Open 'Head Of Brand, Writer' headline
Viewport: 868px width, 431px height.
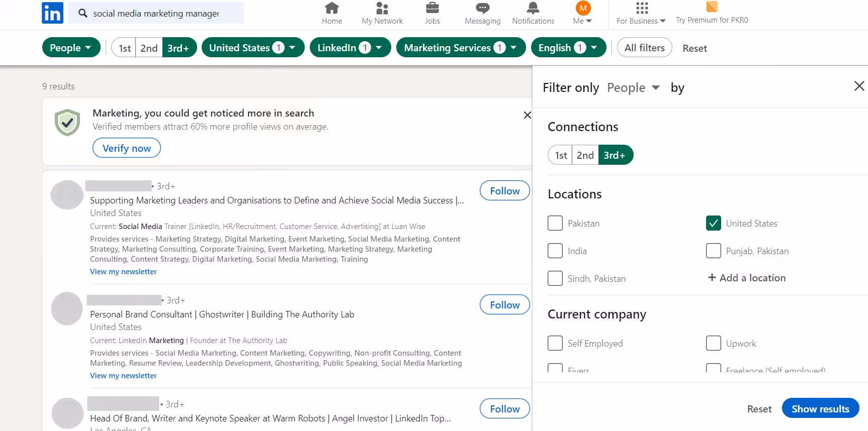pos(270,418)
